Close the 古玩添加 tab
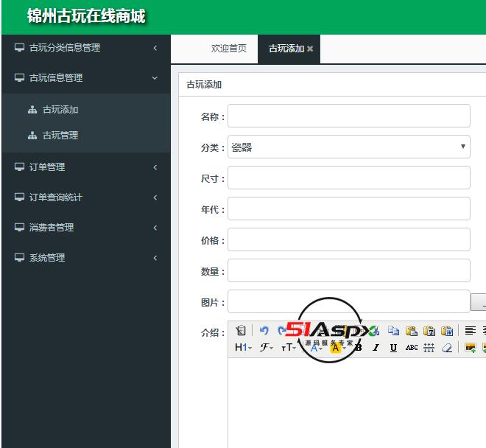486x448 pixels. click(x=310, y=49)
